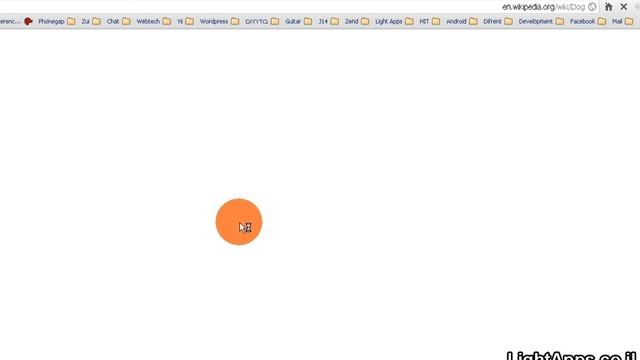The image size is (640, 360).
Task: Open the Wordpress bookmarks folder
Action: [x=219, y=21]
